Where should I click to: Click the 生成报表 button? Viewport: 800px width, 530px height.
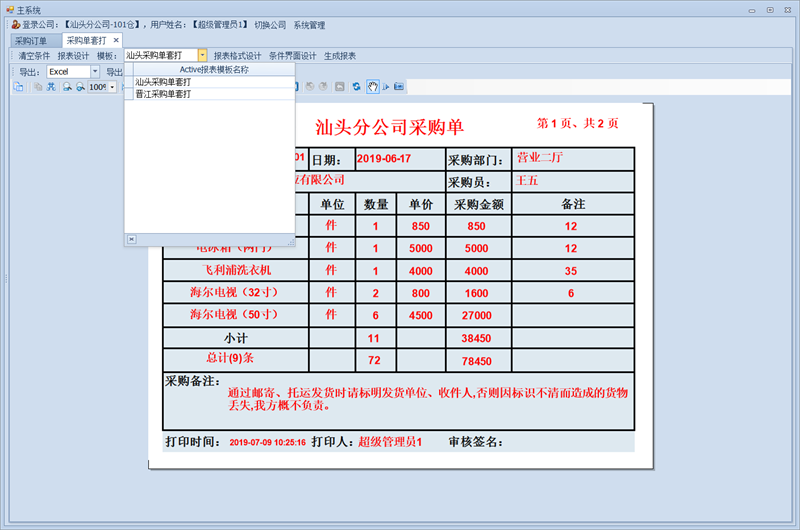pos(340,56)
